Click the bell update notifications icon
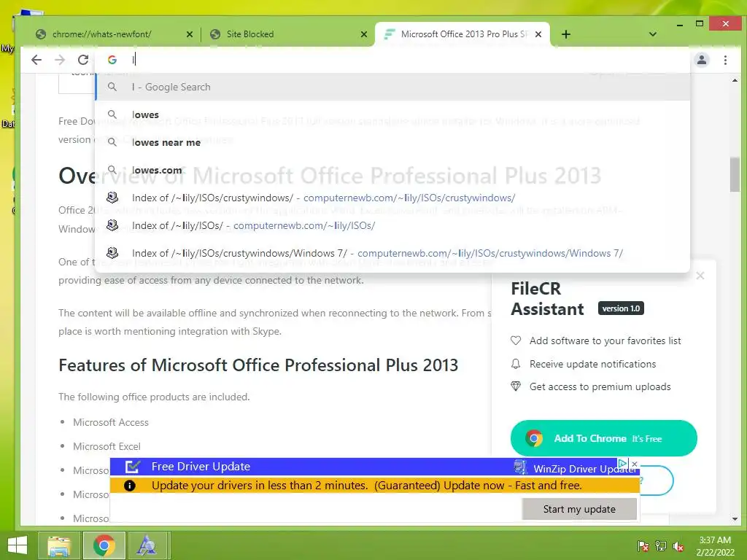 tap(516, 364)
